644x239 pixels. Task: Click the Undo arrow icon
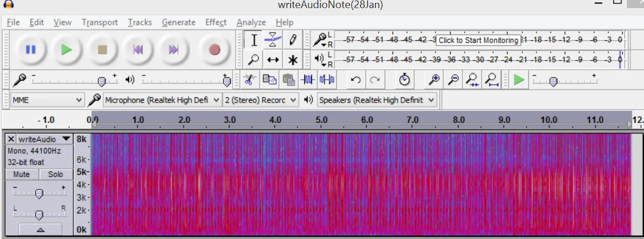pos(356,80)
